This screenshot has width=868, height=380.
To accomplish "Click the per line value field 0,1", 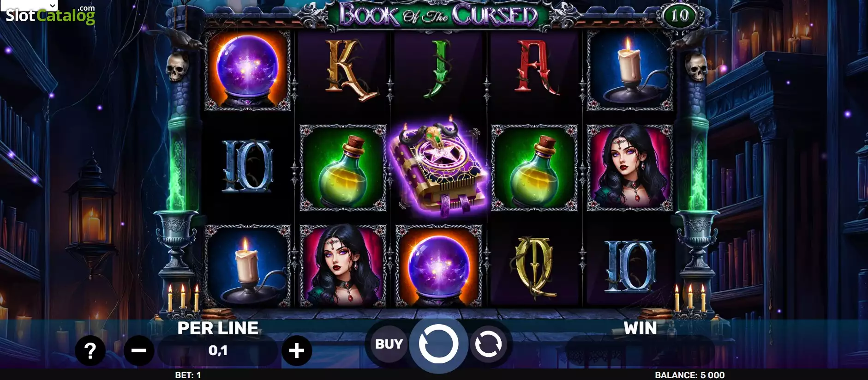I will (x=218, y=351).
